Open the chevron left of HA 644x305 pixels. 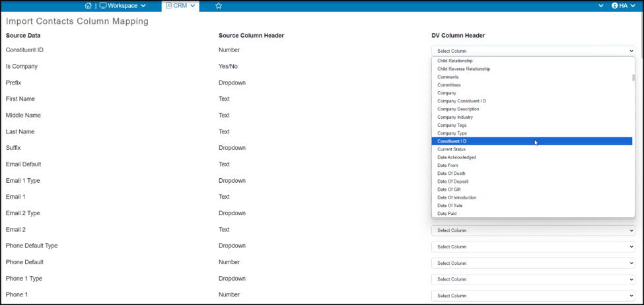pos(601,6)
